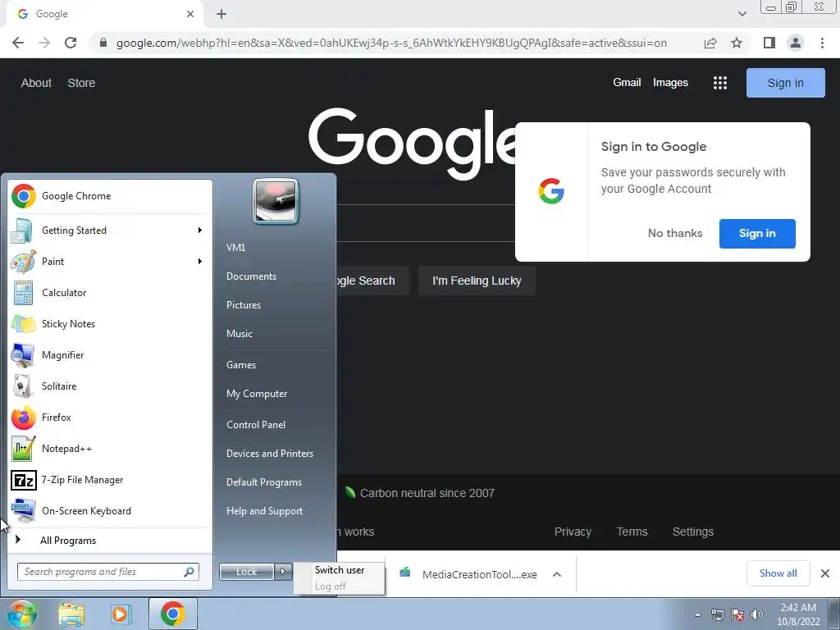Screen dimensions: 840x630
Task: Click the user account picture in Start menu
Action: (x=276, y=201)
